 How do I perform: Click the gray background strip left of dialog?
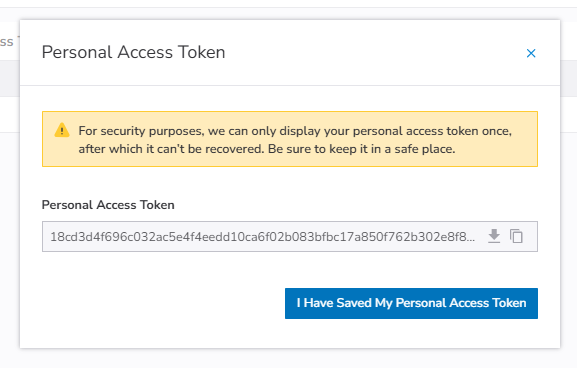(10, 78)
